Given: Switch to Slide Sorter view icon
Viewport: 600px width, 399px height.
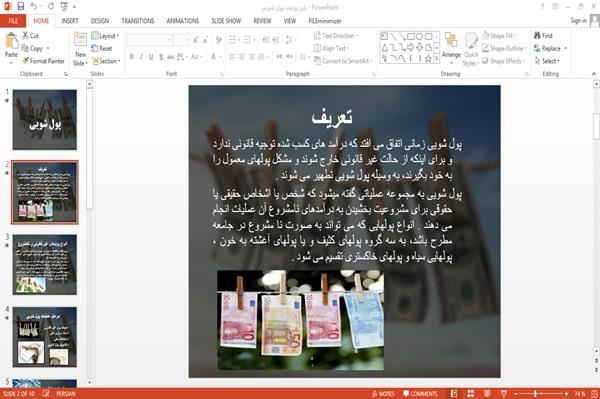Looking at the screenshot, I should coord(471,394).
